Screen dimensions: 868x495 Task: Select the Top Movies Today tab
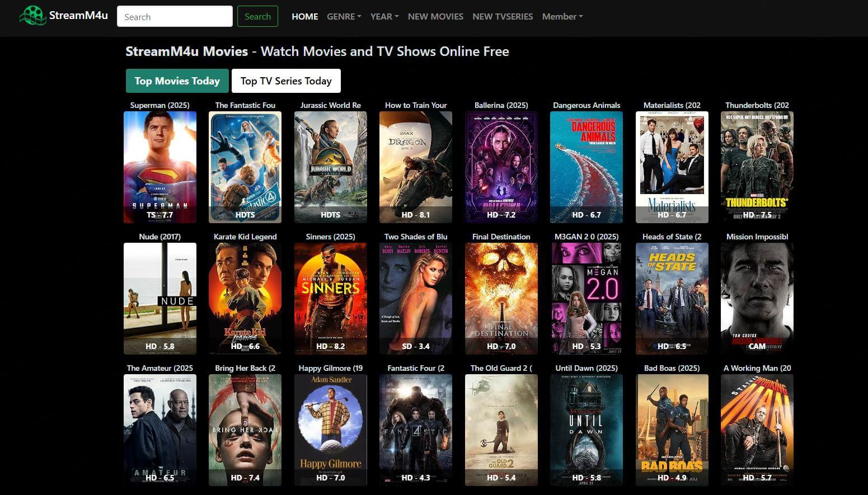[x=177, y=81]
